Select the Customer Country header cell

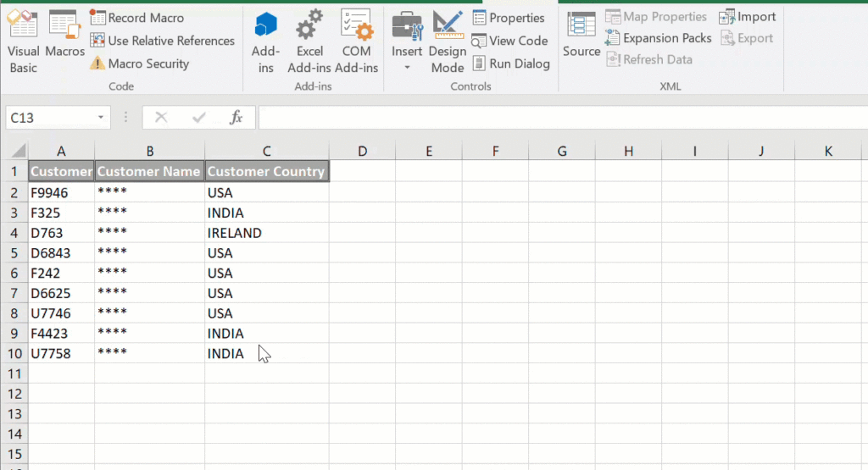(267, 171)
